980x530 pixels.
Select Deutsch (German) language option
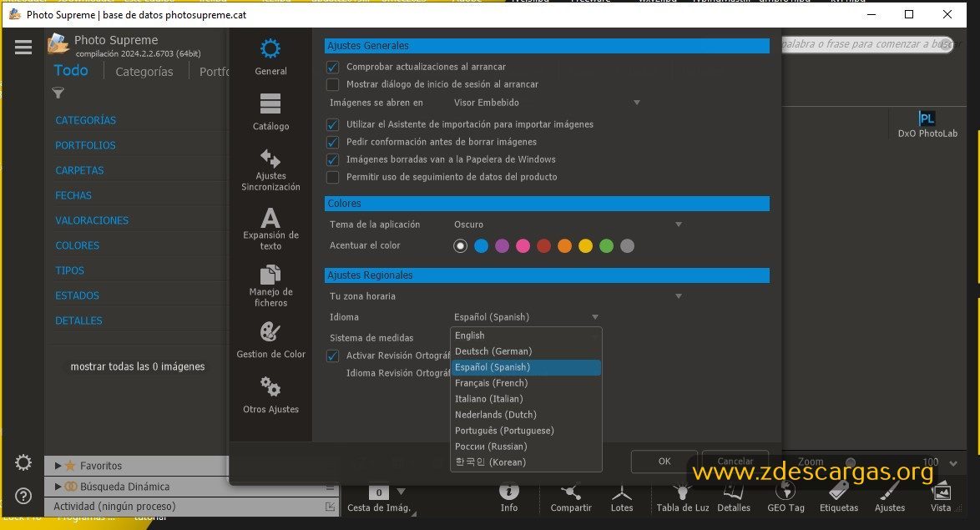click(526, 351)
